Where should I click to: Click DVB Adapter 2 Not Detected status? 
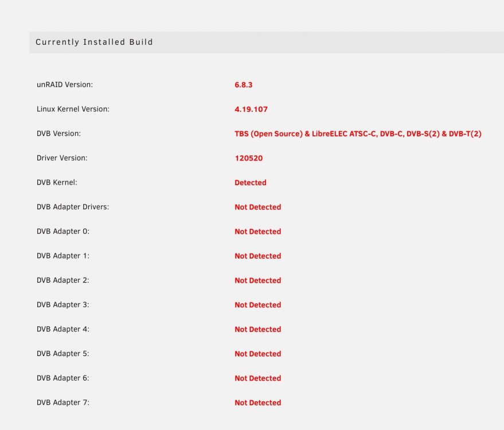point(258,280)
